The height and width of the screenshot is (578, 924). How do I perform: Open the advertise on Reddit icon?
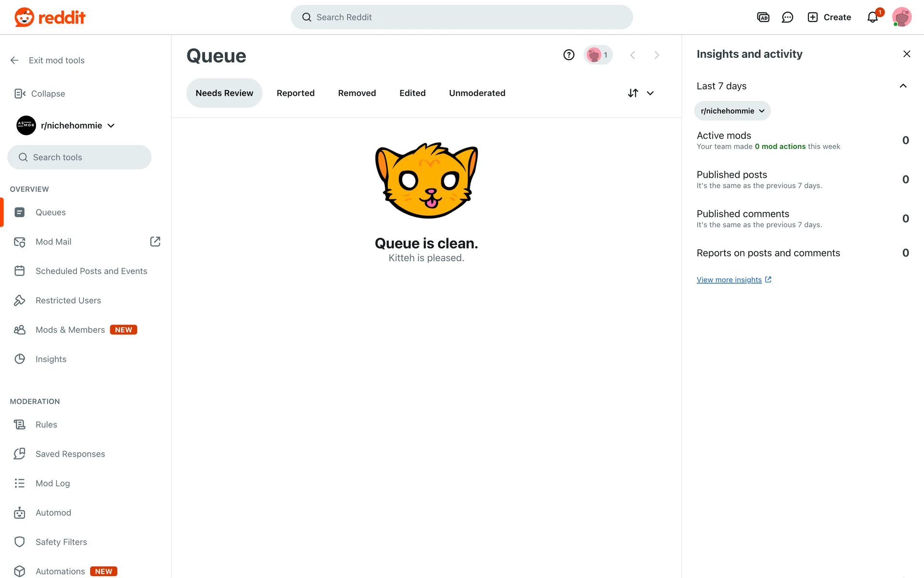[763, 17]
